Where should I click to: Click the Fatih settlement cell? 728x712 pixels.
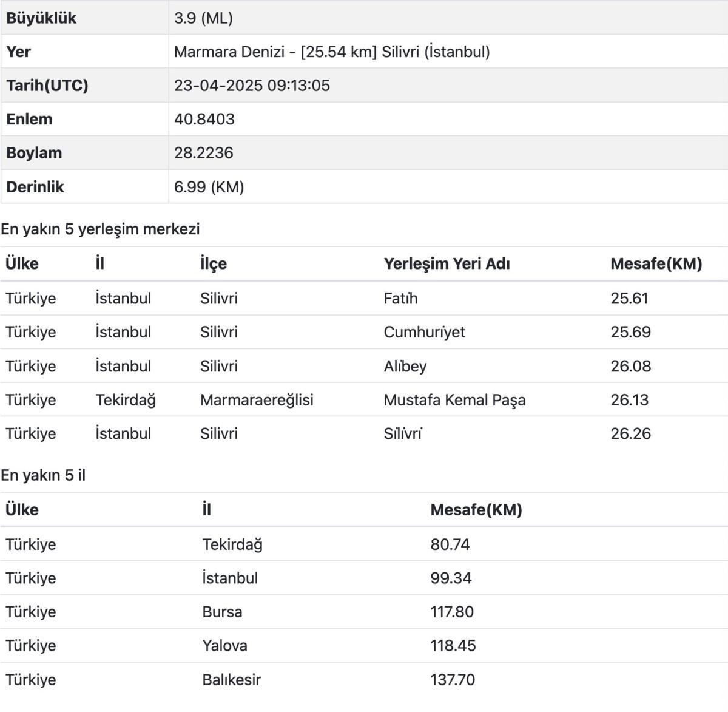pos(400,299)
